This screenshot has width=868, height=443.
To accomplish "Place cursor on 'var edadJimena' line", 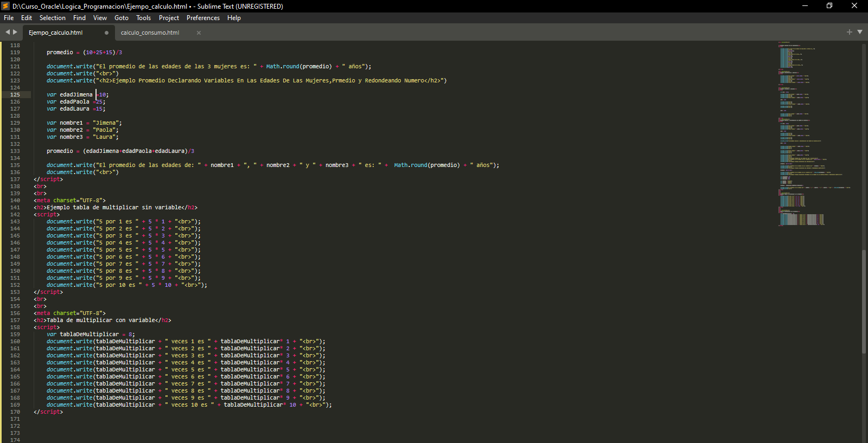I will point(78,94).
